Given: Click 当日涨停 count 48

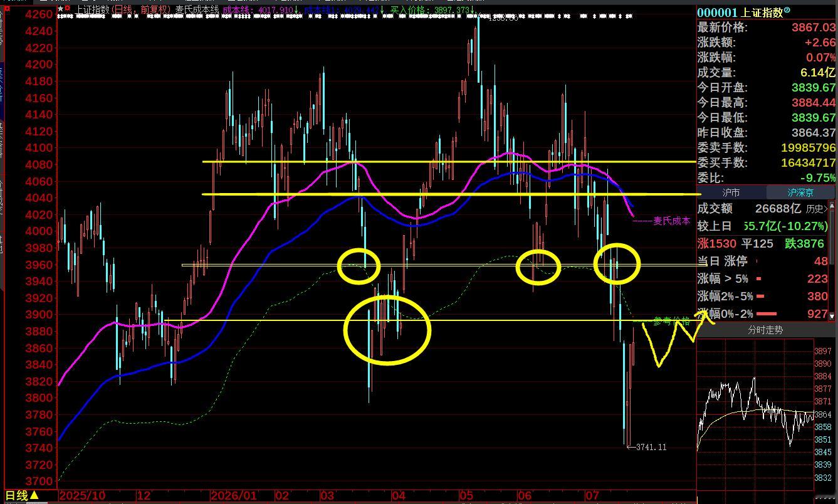Looking at the screenshot, I should coord(820,261).
